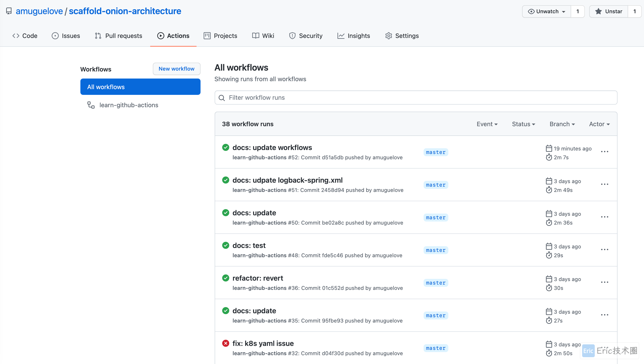Viewport: 644px width, 364px height.
Task: Open the fix: k8s yaml issue run
Action: (x=263, y=343)
